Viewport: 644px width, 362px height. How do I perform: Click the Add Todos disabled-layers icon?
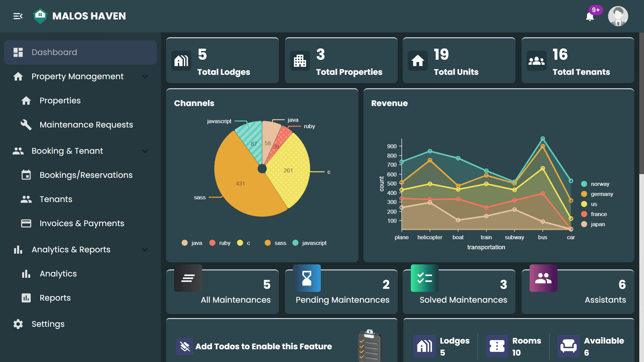[185, 347]
